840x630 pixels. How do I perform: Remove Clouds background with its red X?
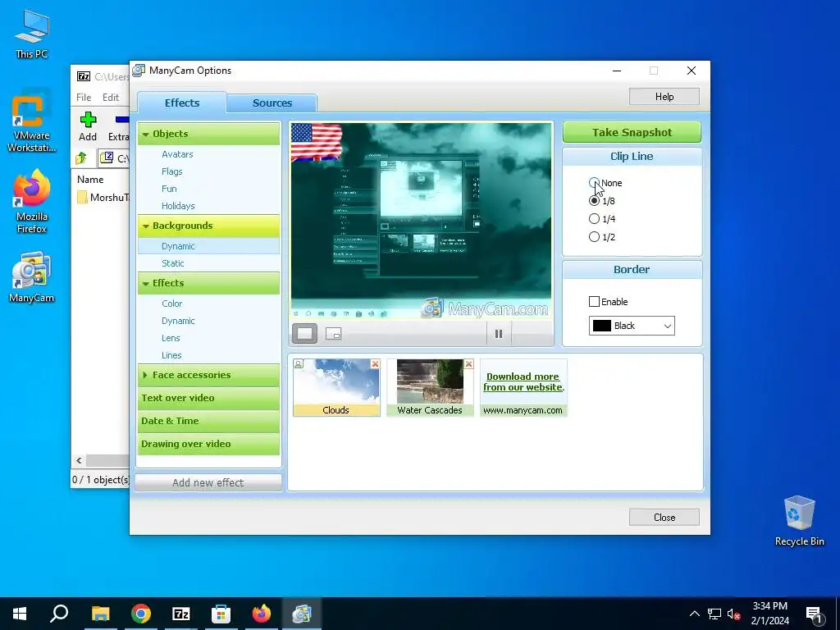coord(375,363)
